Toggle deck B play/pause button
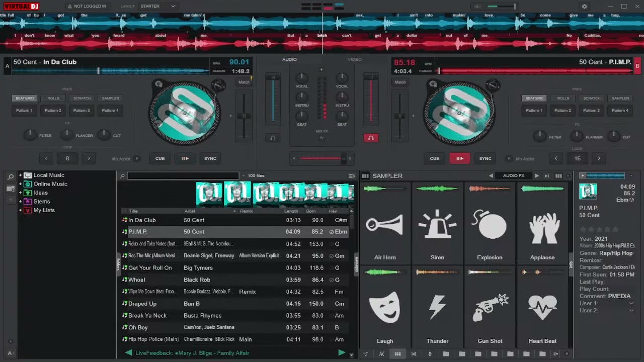This screenshot has width=644, height=362. (x=459, y=158)
